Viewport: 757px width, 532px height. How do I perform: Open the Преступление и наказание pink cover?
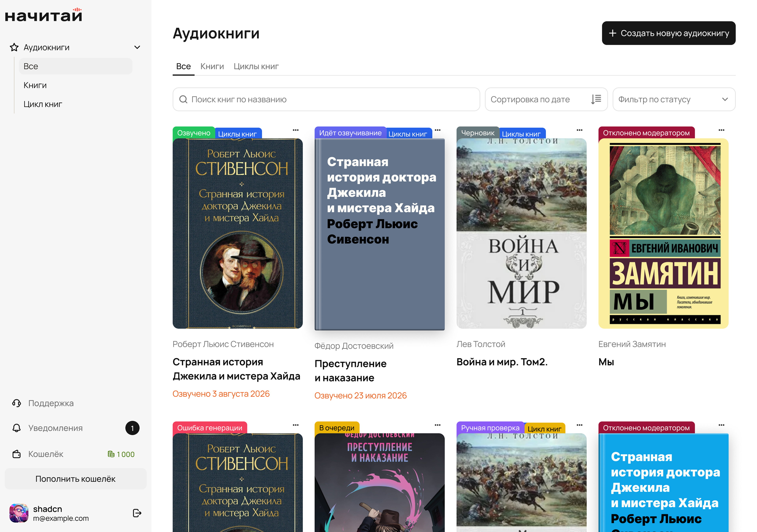(x=379, y=483)
